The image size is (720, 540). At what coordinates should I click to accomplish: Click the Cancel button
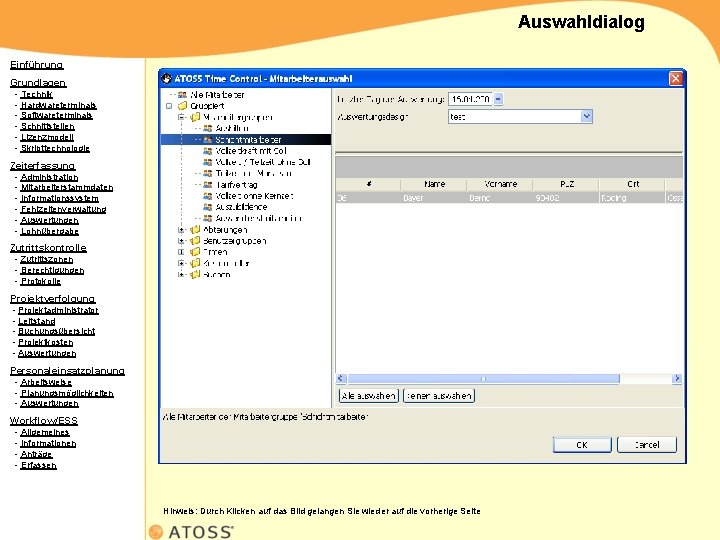(x=647, y=444)
